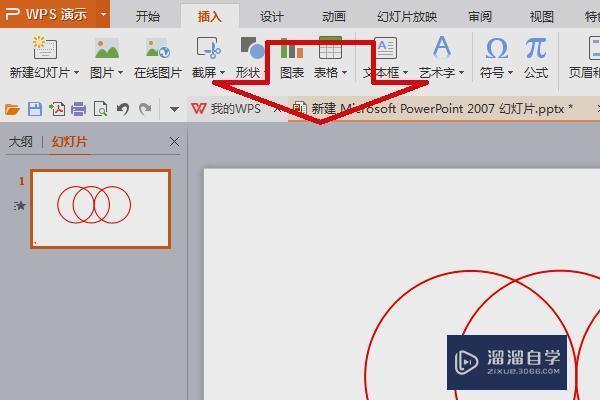The image size is (600, 400).
Task: Insert a Formula (公式) pi icon
Action: click(536, 48)
